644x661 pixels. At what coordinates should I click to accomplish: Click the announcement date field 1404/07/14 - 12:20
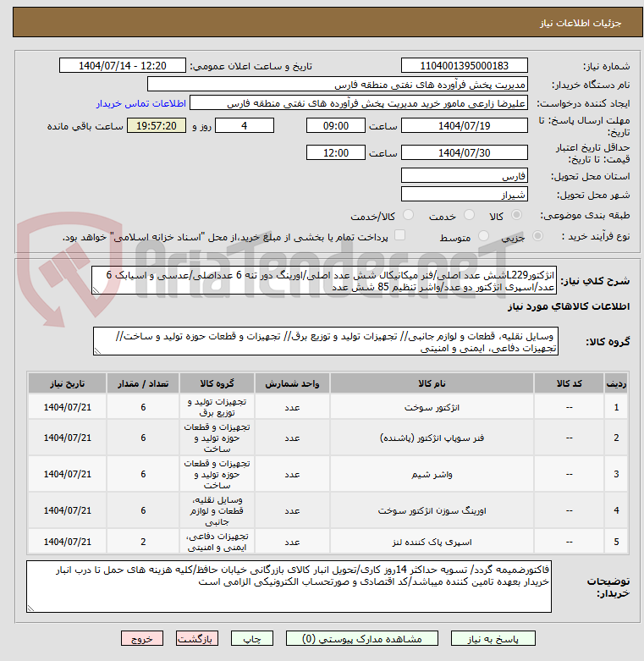[122, 66]
